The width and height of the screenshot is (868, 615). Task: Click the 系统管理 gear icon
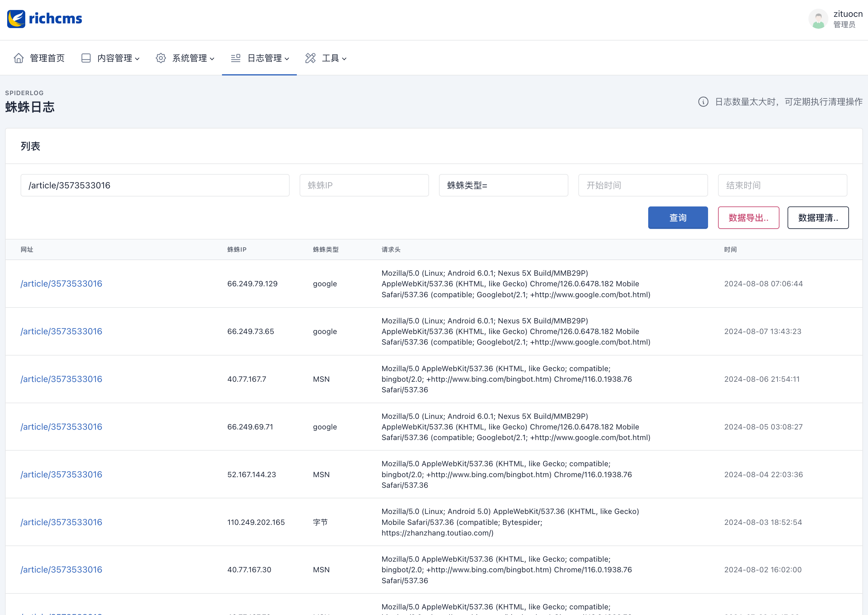point(161,58)
